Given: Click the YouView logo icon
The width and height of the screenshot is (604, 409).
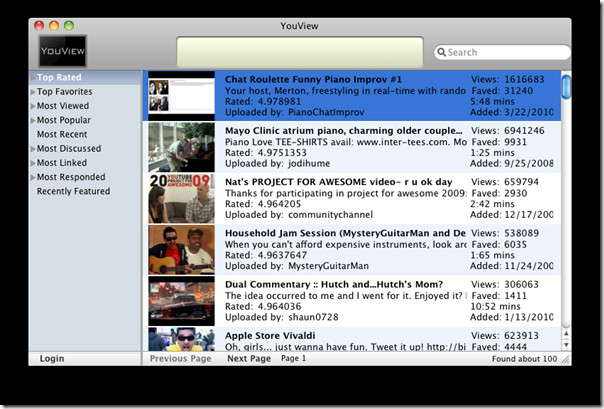Looking at the screenshot, I should [x=62, y=51].
